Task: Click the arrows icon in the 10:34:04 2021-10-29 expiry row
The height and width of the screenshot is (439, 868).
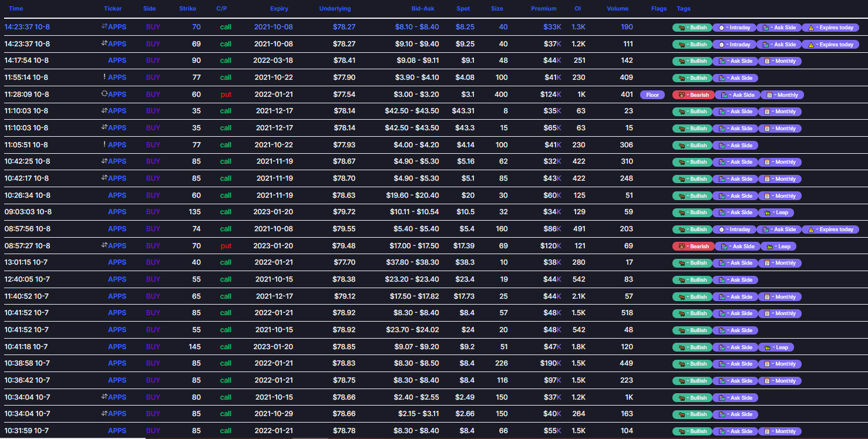Action: point(104,413)
